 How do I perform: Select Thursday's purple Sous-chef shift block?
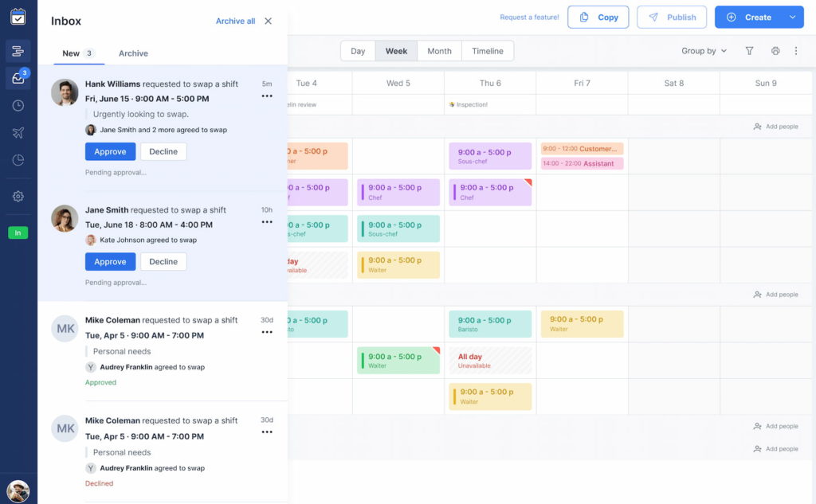(x=489, y=156)
